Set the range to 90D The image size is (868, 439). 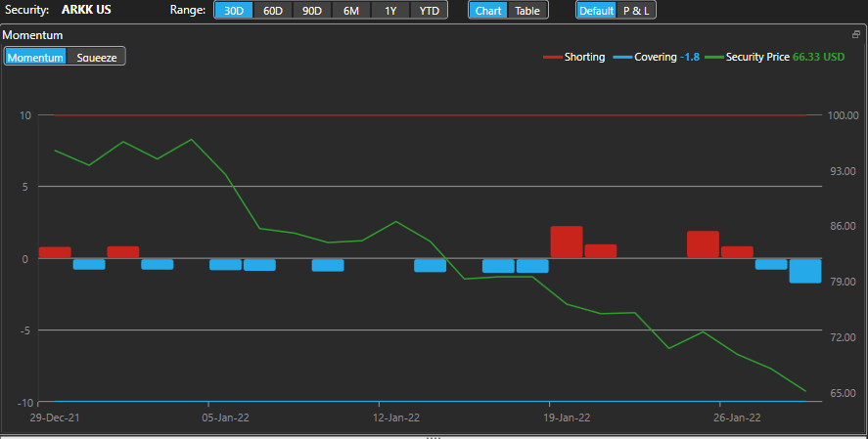pyautogui.click(x=312, y=11)
